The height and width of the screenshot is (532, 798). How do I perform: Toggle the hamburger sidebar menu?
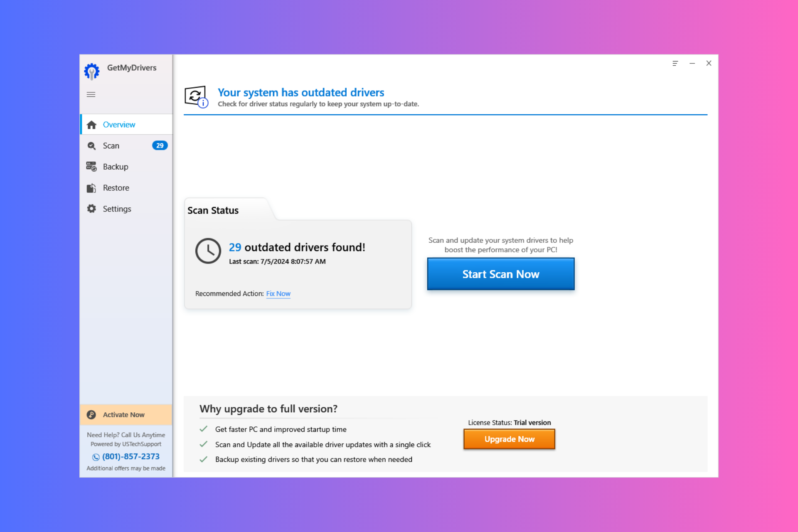[91, 94]
